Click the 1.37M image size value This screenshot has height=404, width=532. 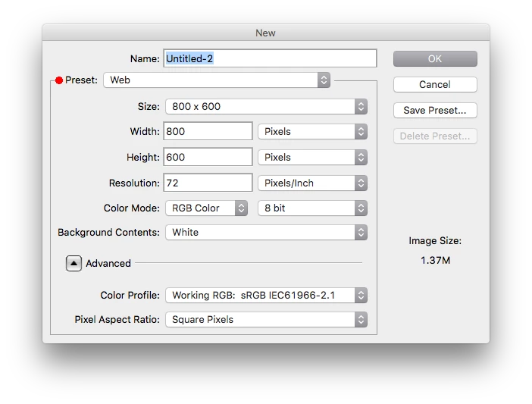pyautogui.click(x=435, y=261)
